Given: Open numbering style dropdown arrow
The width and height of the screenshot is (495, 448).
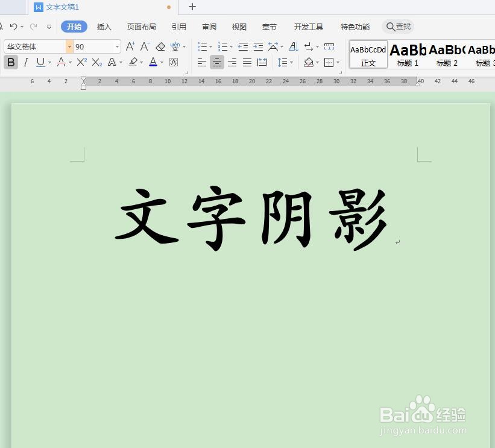Looking at the screenshot, I should pyautogui.click(x=231, y=47).
